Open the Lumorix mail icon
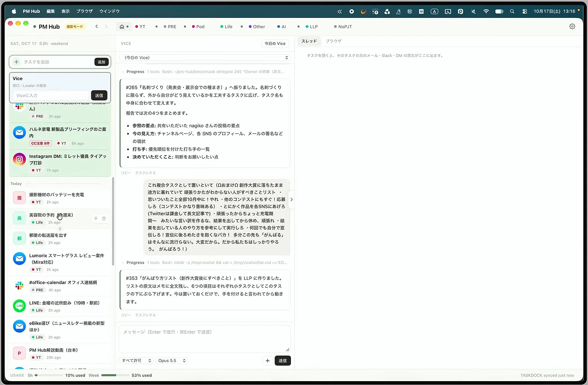The height and width of the screenshot is (385, 588). pos(19,258)
